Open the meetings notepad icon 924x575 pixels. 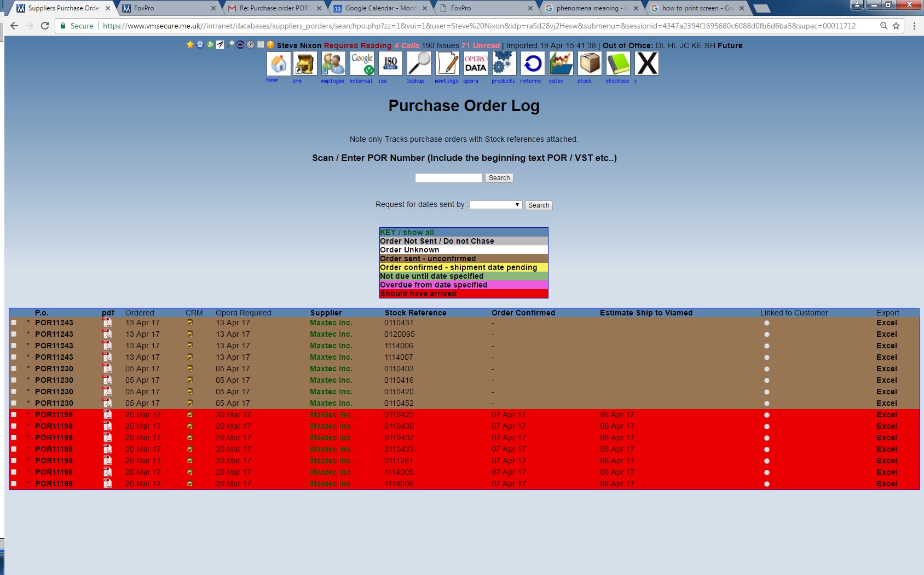tap(447, 64)
